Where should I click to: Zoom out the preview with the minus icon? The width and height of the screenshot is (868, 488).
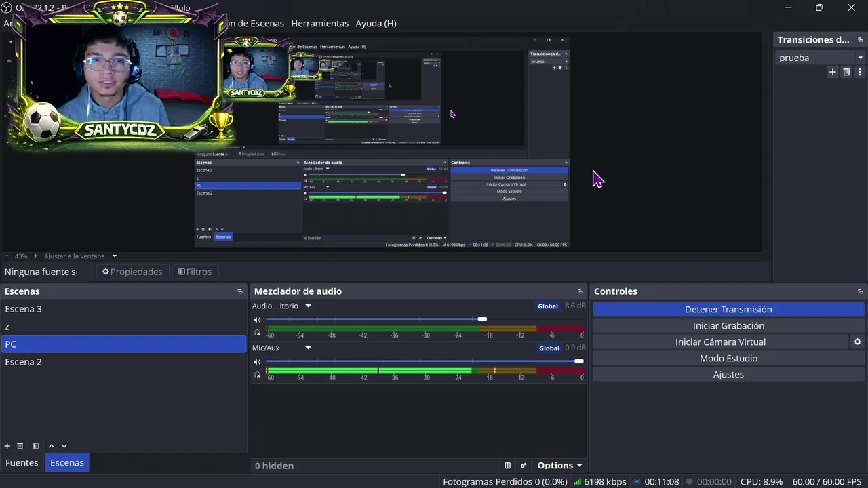coord(7,256)
